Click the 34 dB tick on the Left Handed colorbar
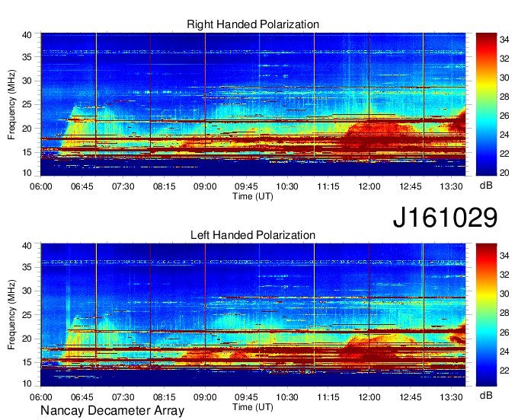This screenshot has height=420, width=518. [x=504, y=256]
